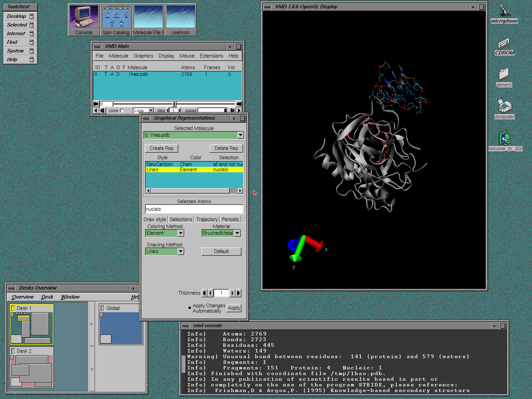Open the Extensions menu
Viewport: 532px width, 399px height.
211,56
